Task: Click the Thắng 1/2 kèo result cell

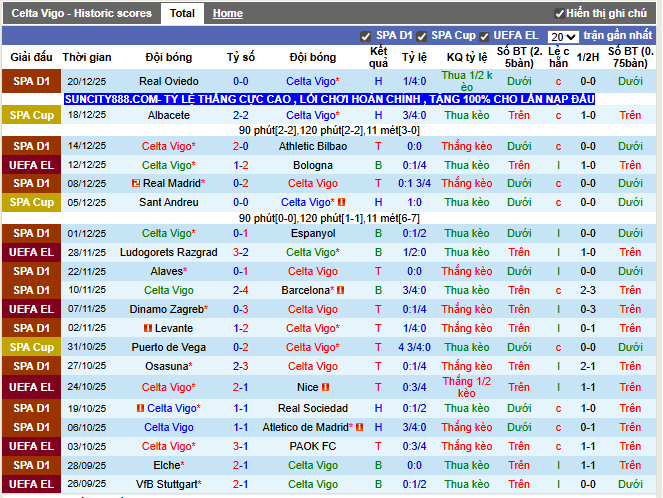Action: point(467,387)
